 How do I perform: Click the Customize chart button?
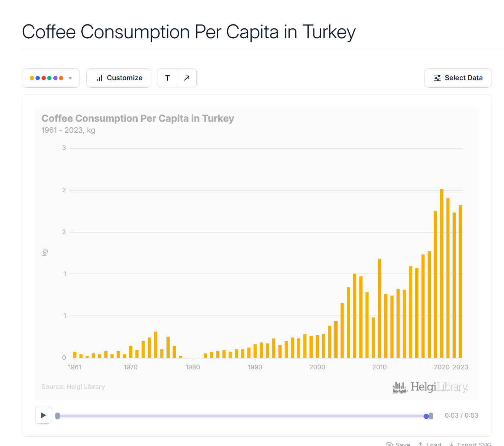119,78
